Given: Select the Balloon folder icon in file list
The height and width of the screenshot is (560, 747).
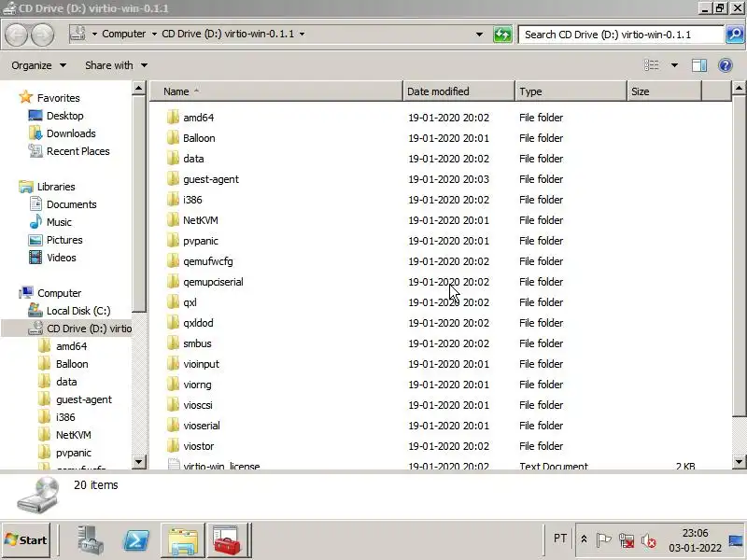Looking at the screenshot, I should click(173, 137).
